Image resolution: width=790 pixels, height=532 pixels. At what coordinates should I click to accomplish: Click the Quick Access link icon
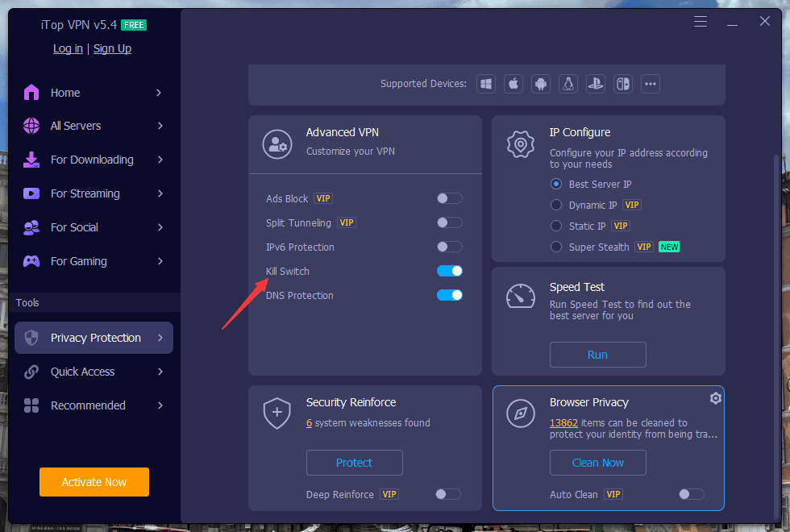point(31,372)
